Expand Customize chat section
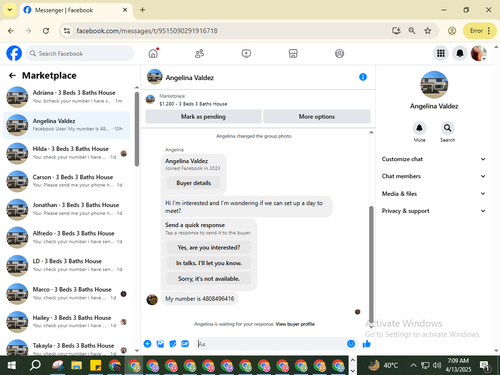 click(x=434, y=159)
